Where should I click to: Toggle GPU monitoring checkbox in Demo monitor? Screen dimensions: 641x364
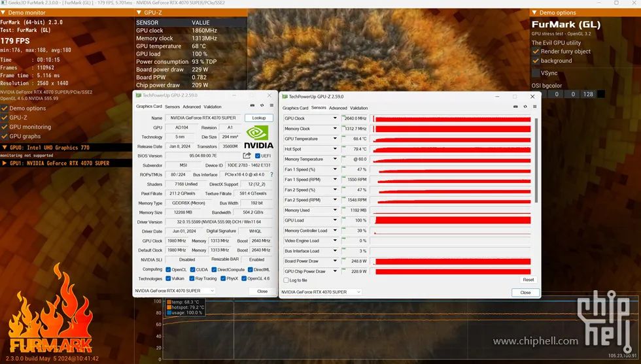click(x=5, y=127)
